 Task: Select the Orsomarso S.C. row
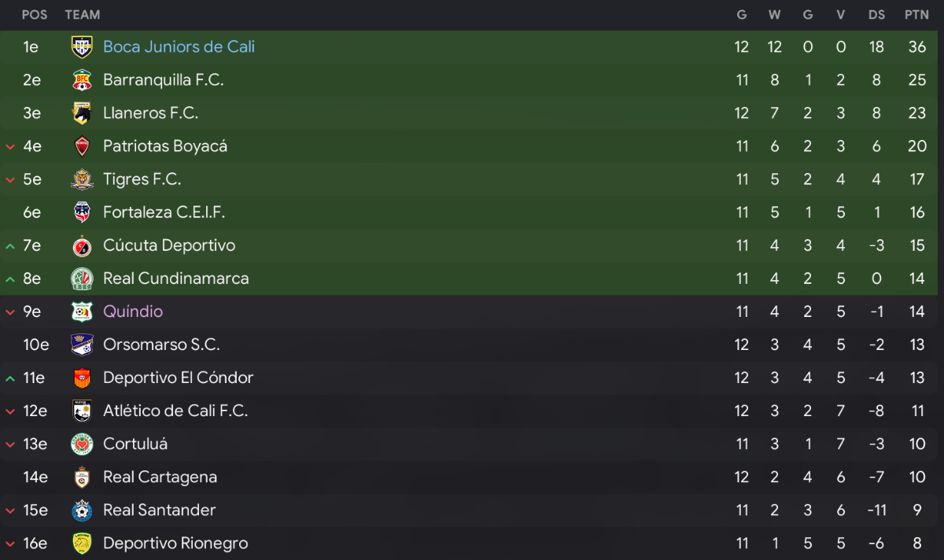click(472, 344)
